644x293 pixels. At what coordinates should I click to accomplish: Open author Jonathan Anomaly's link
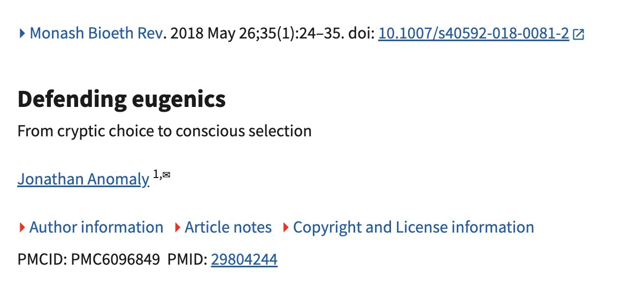(x=83, y=179)
